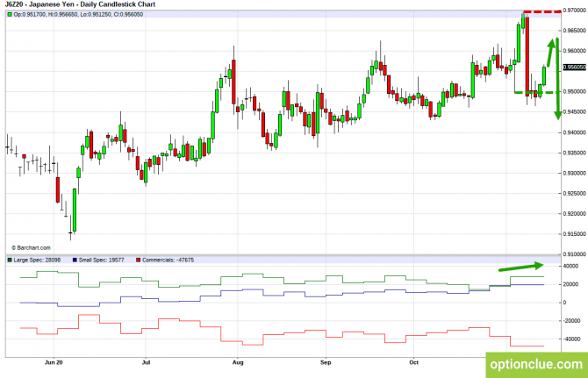This screenshot has width=588, height=378.
Task: Click the Large Spec: 28098 legend label
Action: pyautogui.click(x=37, y=260)
